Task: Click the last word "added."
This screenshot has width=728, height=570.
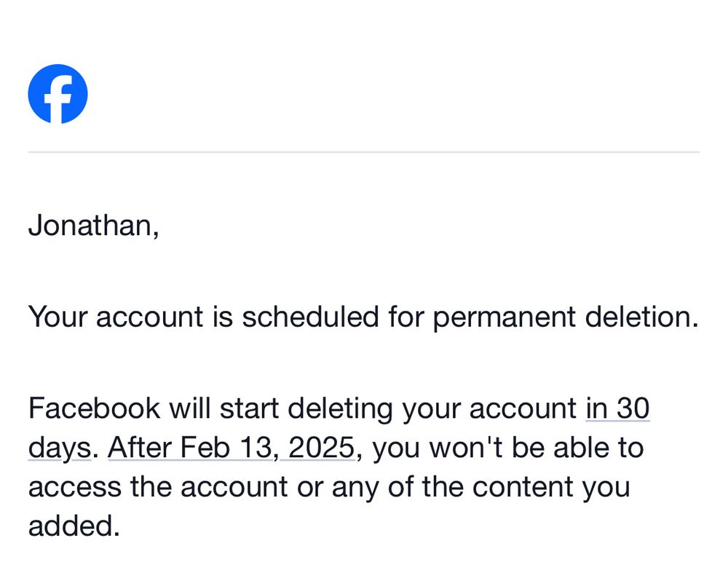Action: pos(74,526)
